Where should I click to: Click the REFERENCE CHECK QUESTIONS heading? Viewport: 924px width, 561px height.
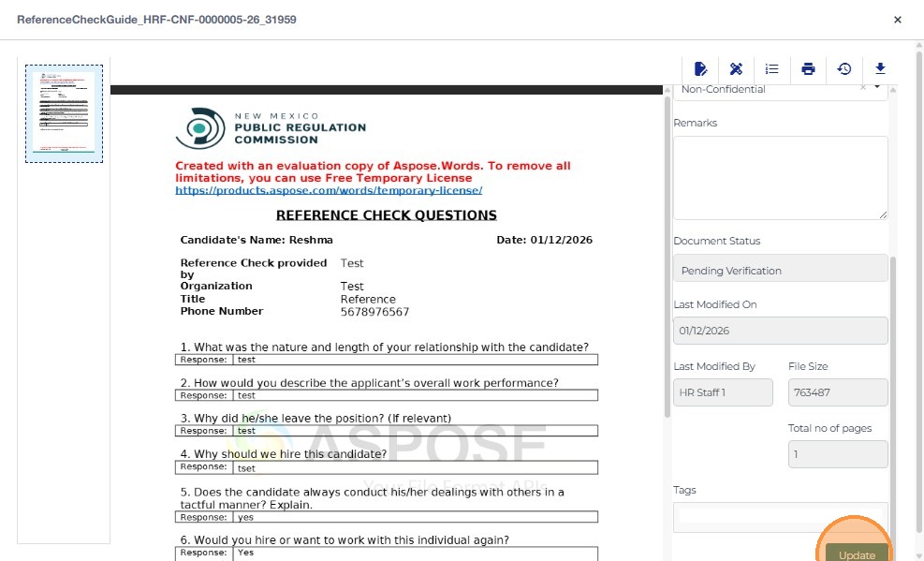click(x=387, y=215)
